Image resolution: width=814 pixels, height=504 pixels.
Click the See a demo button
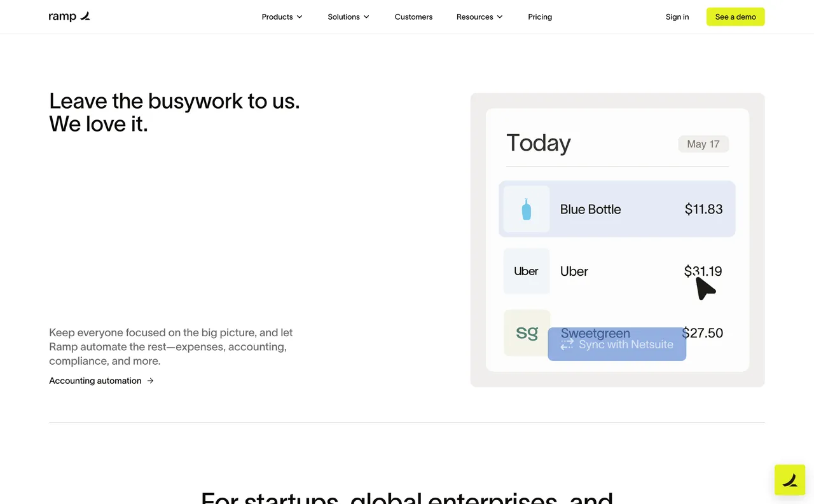735,17
